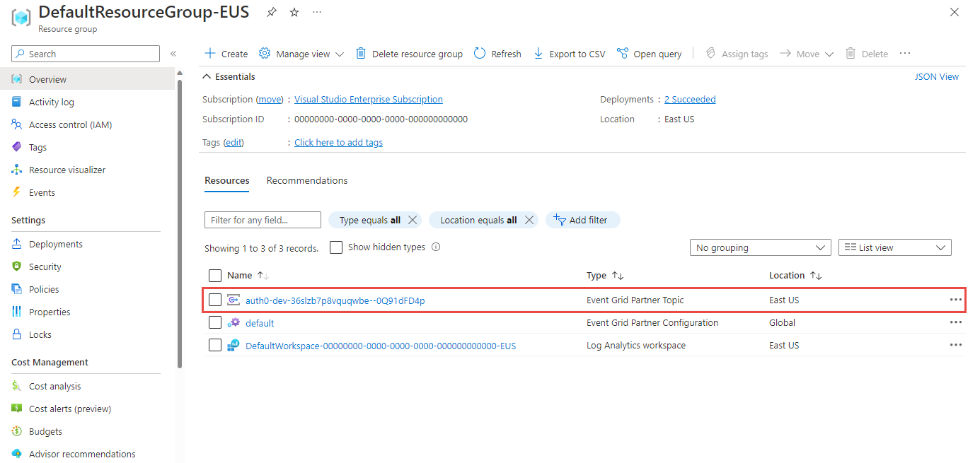
Task: Open query for the resource group
Action: coord(649,53)
